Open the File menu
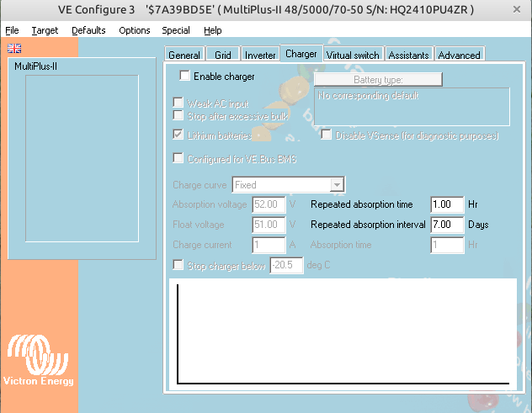The width and height of the screenshot is (532, 413). pos(12,30)
